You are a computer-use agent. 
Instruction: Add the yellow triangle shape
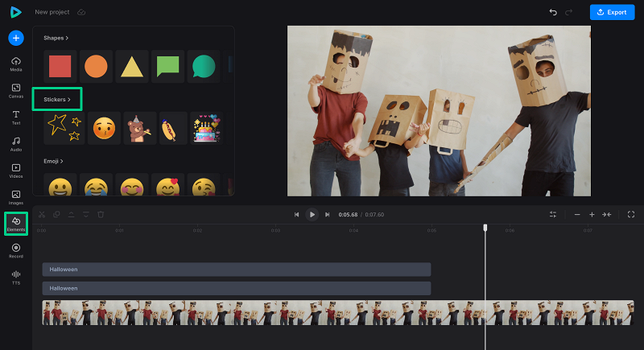pos(132,67)
